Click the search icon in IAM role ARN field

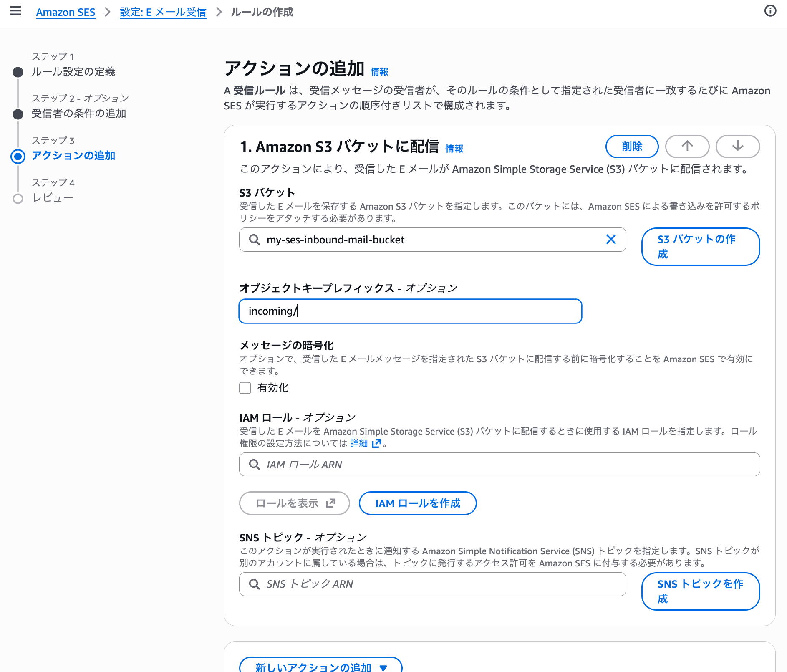click(254, 465)
